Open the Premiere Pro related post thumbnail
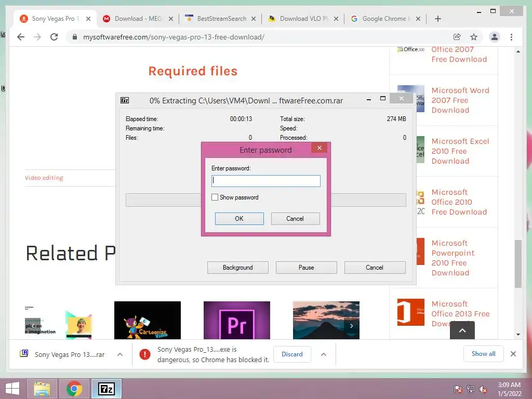532x399 pixels. pos(237,320)
